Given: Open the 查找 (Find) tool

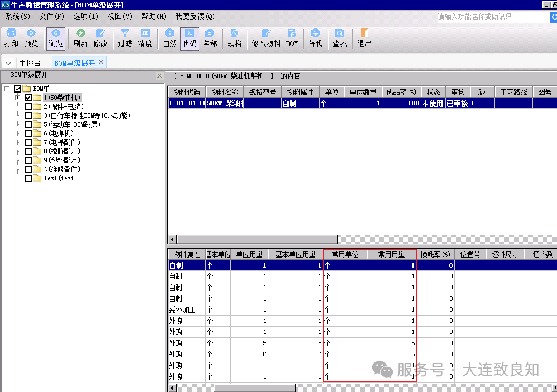Looking at the screenshot, I should click(340, 38).
